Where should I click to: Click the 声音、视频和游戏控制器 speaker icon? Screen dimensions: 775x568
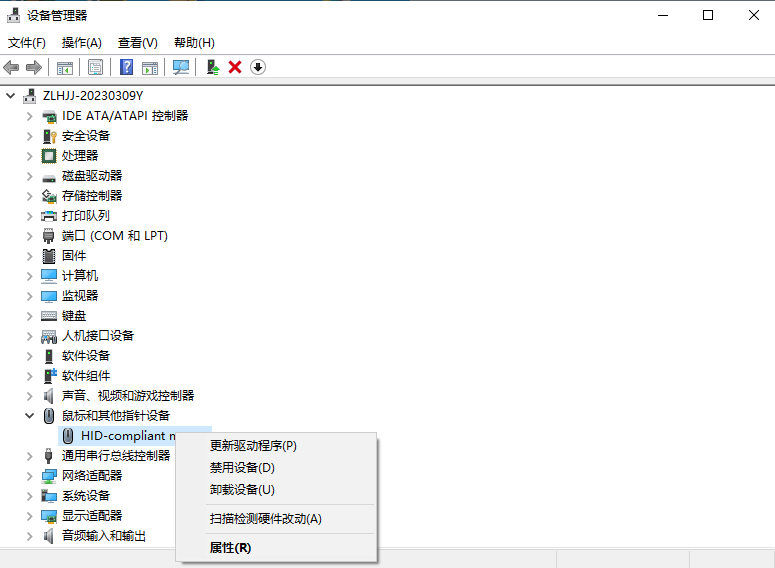pyautogui.click(x=48, y=396)
